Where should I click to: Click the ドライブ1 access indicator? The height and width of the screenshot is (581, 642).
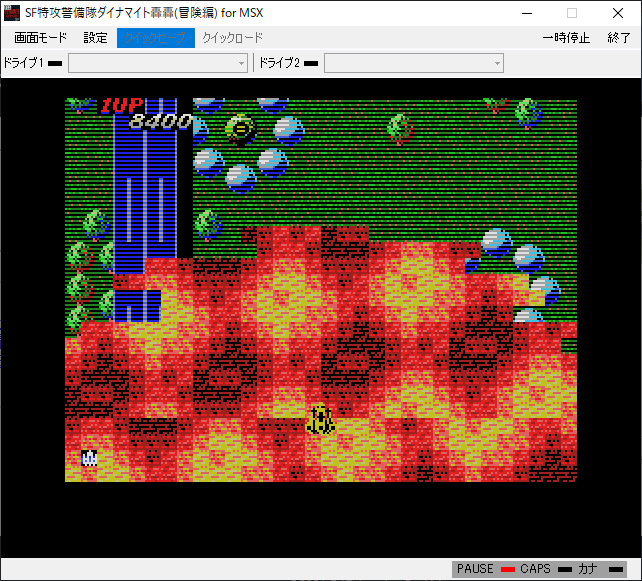(55, 63)
